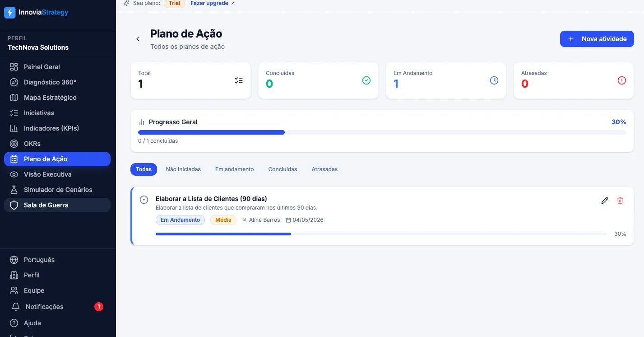Select the Todas filter tab
Screen dimensions: 644x337
[144, 169]
